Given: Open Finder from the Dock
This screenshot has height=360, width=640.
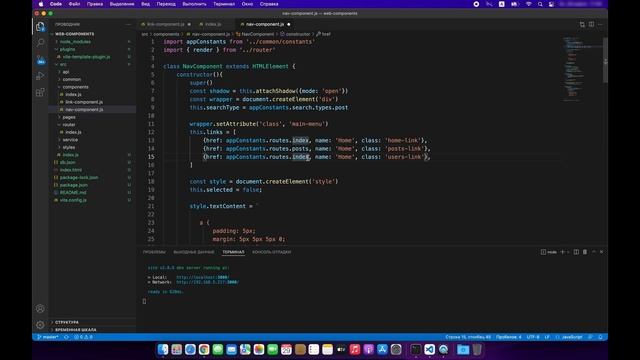Looking at the screenshot, I should click(163, 349).
